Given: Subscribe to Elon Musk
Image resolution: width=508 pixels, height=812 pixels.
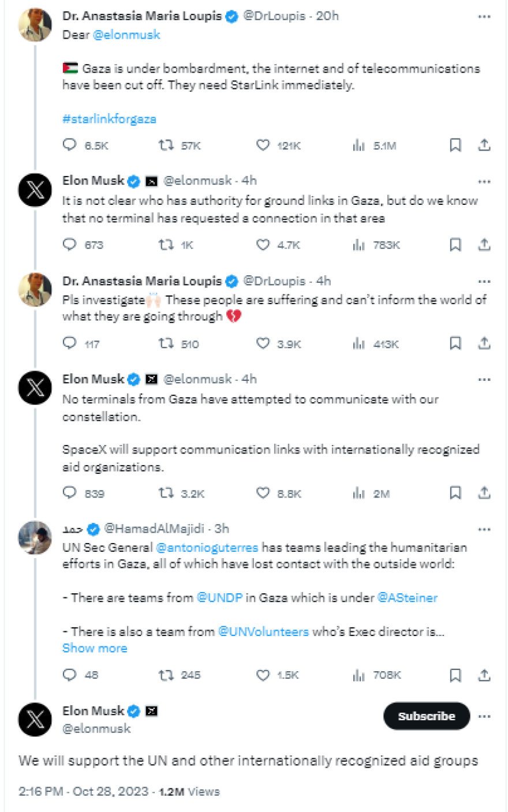Looking at the screenshot, I should coord(427,716).
